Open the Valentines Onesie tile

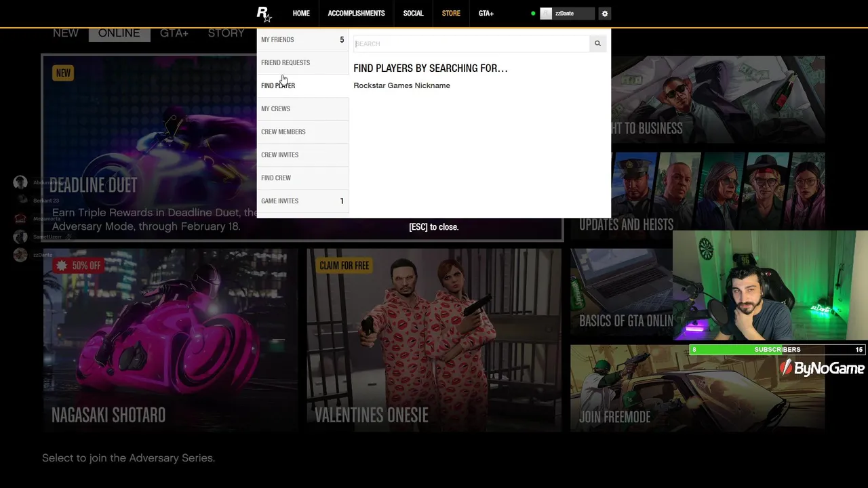[x=434, y=340]
